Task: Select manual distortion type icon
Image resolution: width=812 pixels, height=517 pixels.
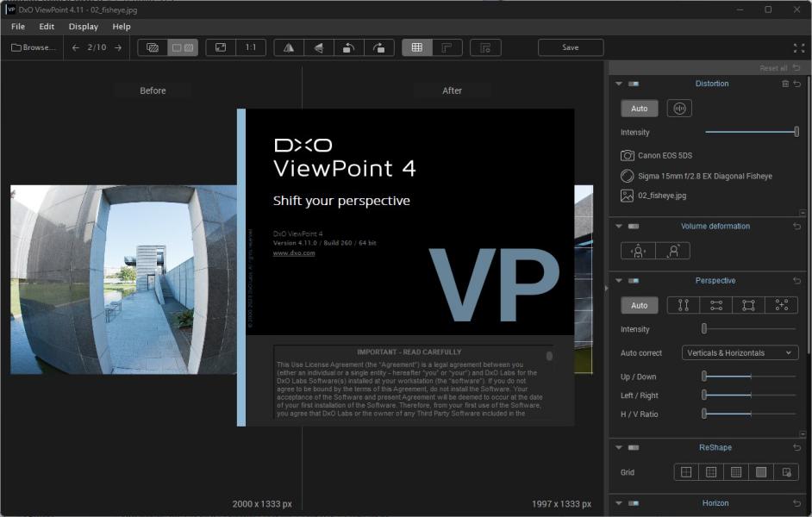Action: [679, 109]
